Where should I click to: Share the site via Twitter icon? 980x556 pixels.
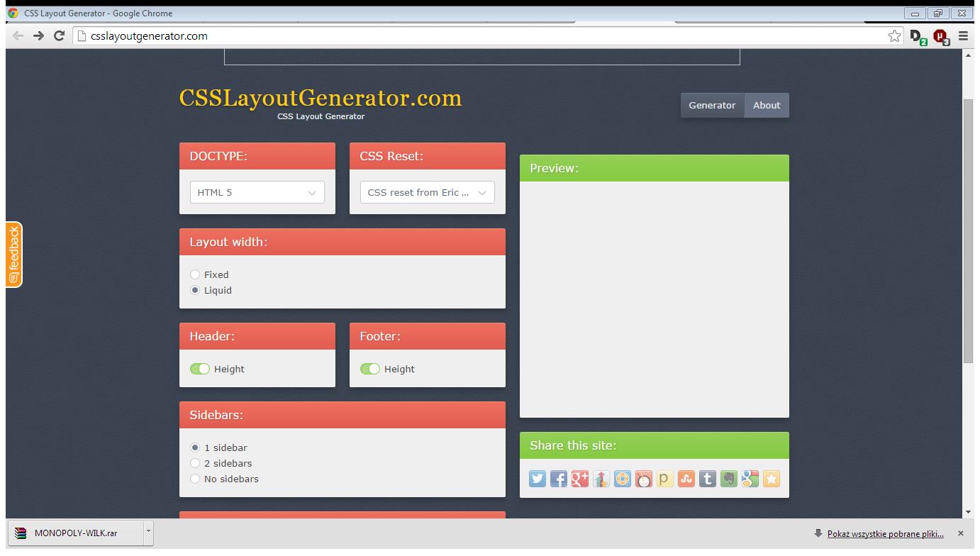click(x=538, y=479)
